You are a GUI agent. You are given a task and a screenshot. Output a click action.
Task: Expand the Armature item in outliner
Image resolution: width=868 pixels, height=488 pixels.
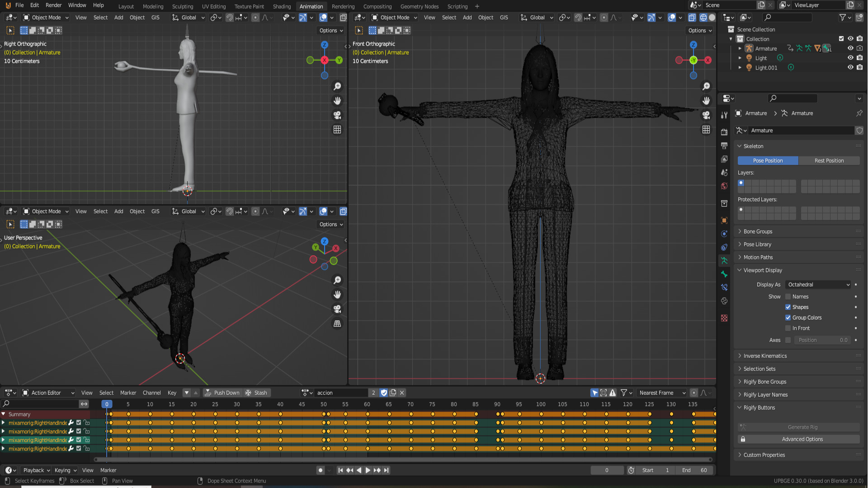tap(740, 48)
